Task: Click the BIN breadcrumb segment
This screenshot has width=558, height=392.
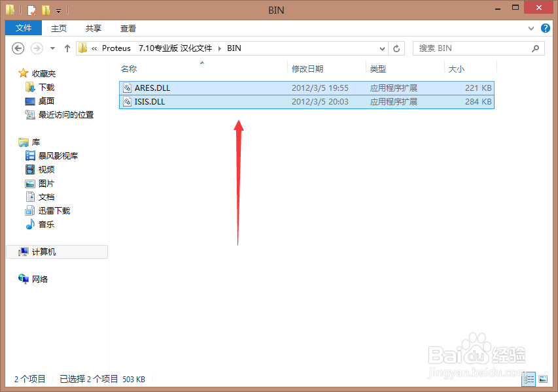Action: [x=234, y=48]
